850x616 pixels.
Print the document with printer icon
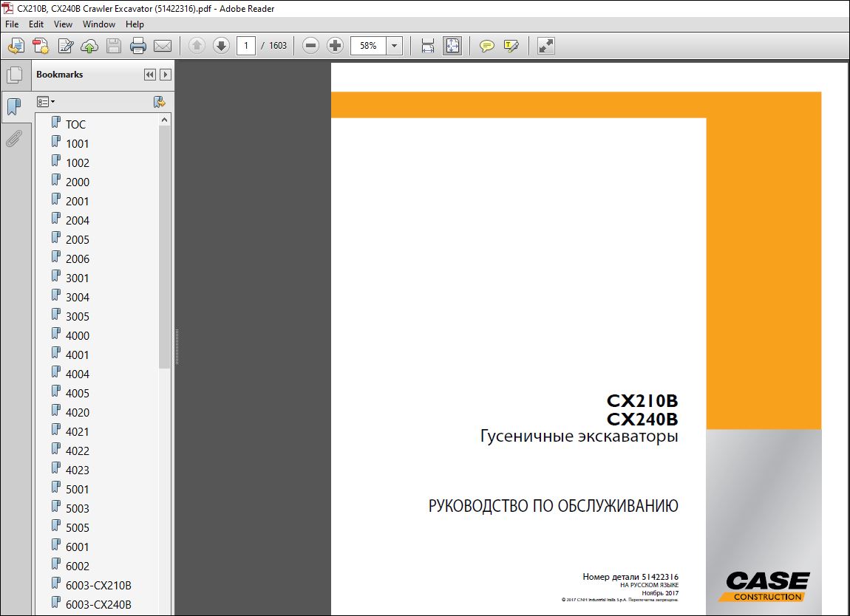pos(138,46)
